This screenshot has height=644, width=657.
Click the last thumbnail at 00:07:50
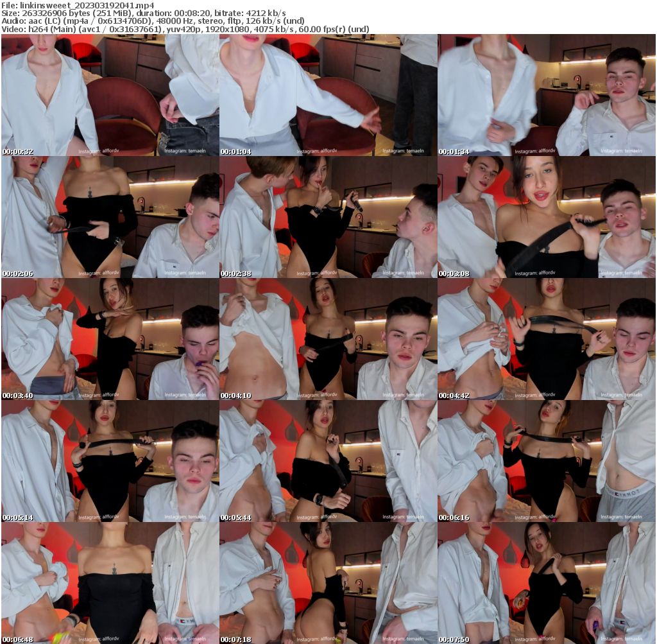coord(547,583)
